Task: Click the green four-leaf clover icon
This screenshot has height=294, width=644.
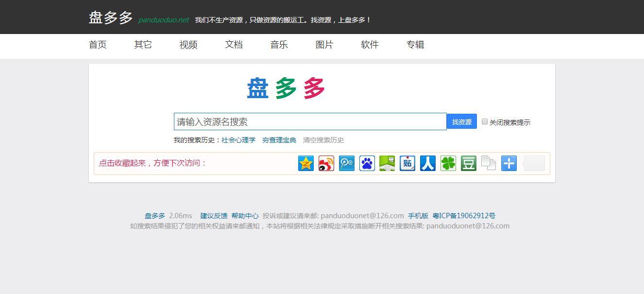Action: [x=448, y=163]
